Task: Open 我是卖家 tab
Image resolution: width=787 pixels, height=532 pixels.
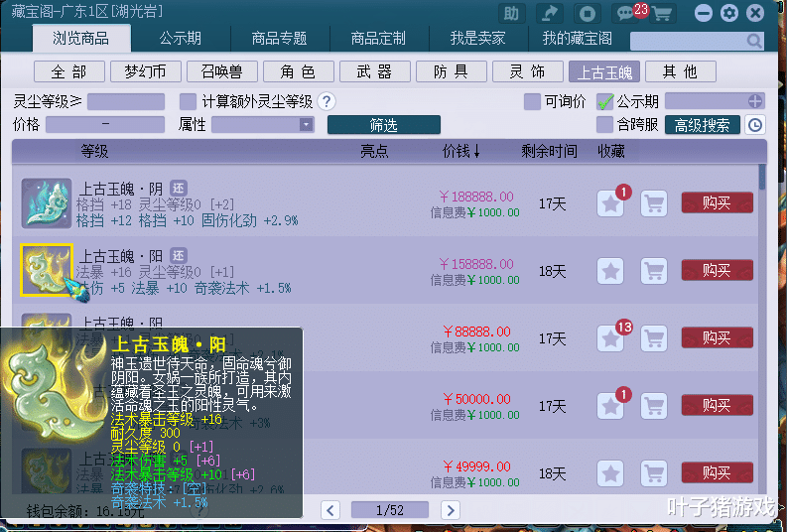Action: click(477, 38)
